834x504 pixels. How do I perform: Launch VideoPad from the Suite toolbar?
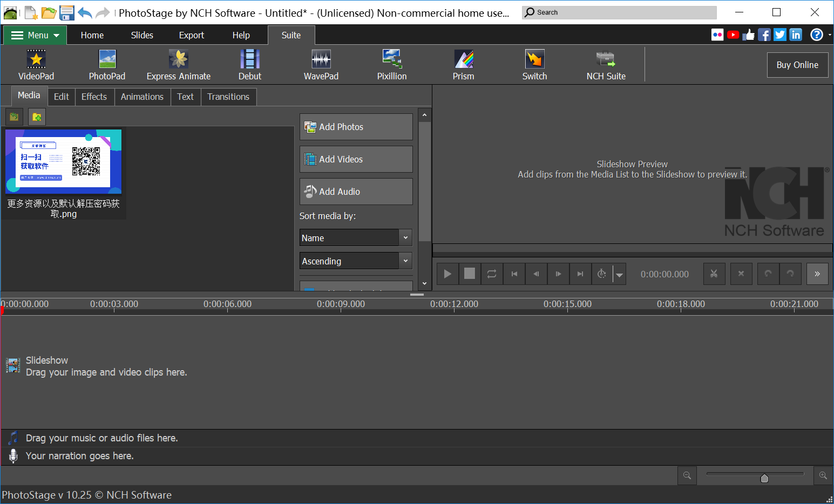pyautogui.click(x=36, y=65)
